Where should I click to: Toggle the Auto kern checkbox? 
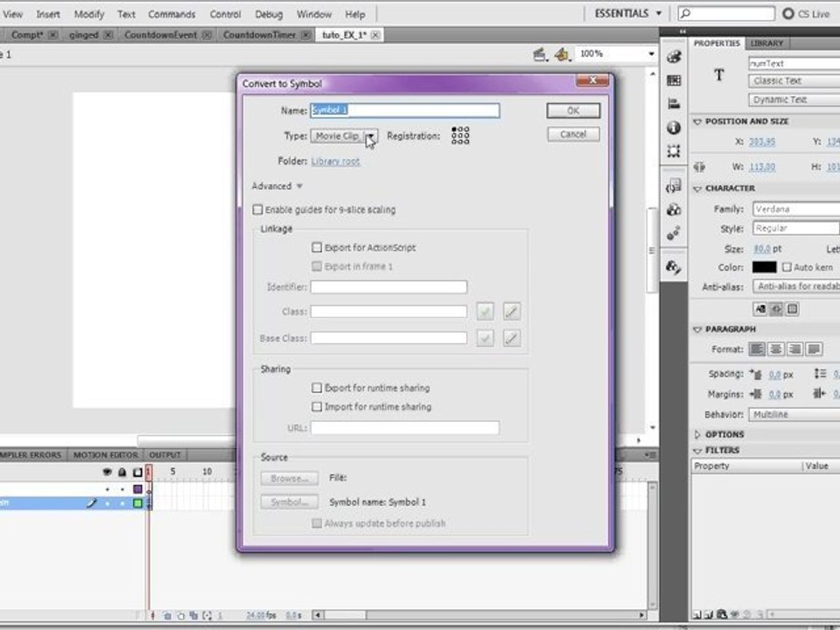coord(787,267)
